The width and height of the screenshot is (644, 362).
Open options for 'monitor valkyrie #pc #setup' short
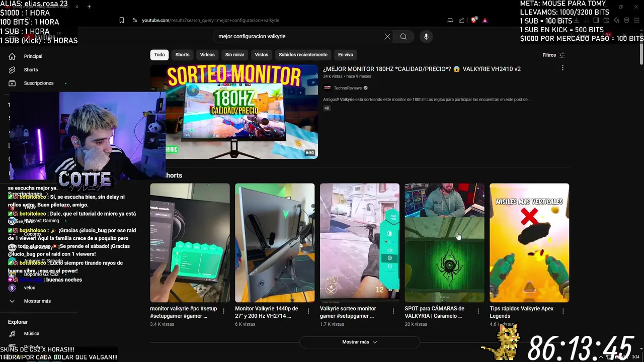(224, 311)
